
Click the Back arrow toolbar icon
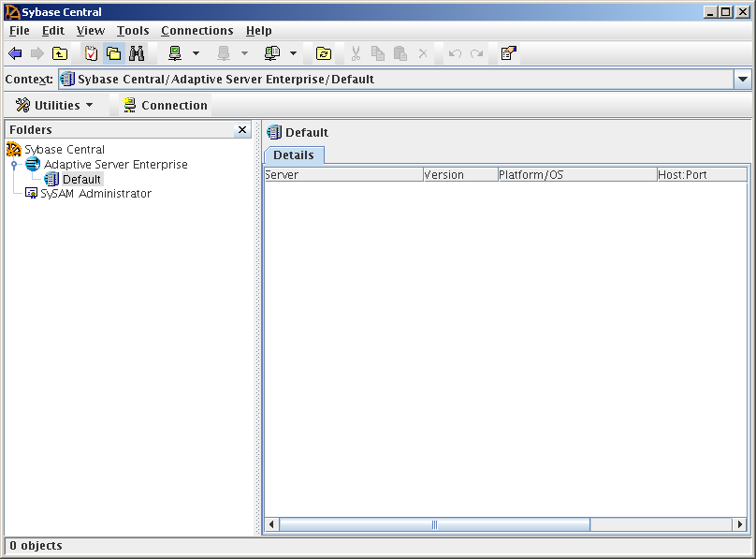[15, 53]
